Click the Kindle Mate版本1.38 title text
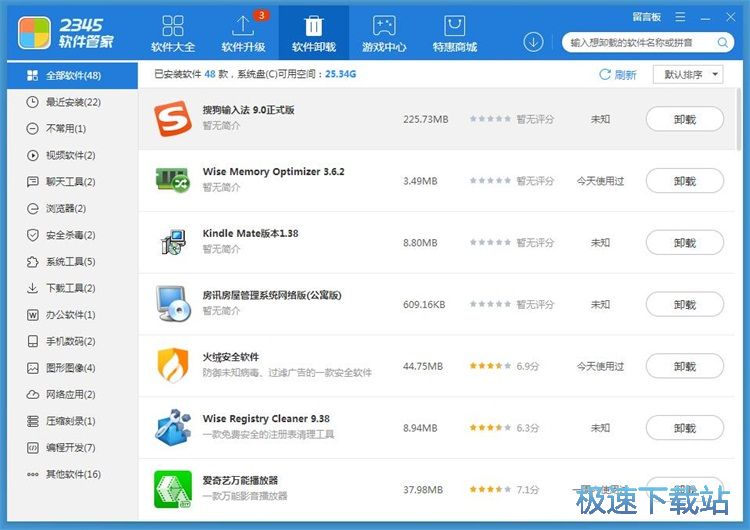Screen dimensions: 750x530 click(250, 233)
